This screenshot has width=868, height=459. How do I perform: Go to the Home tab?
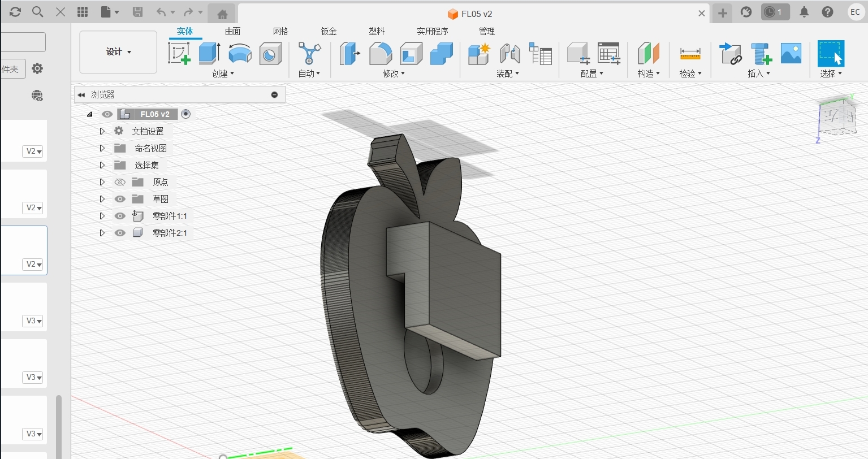pos(222,14)
